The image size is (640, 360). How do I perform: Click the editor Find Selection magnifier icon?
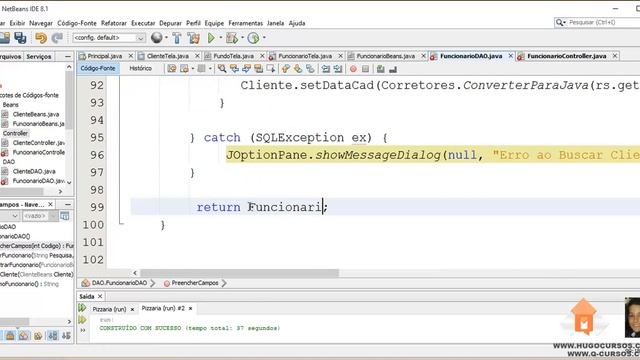tap(222, 69)
